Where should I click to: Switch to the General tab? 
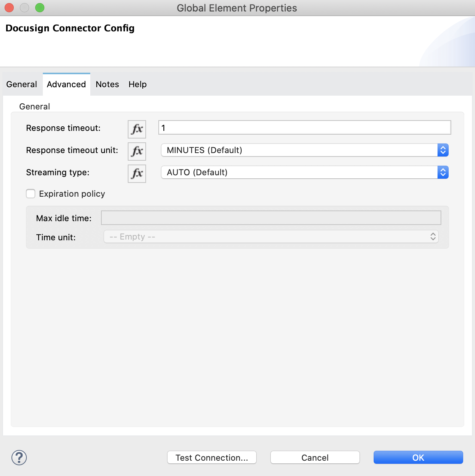tap(22, 84)
